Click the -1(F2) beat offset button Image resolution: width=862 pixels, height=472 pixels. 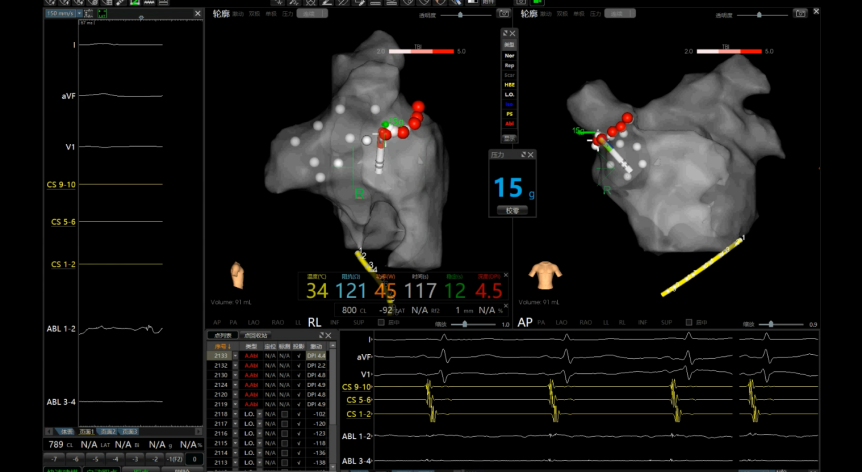click(x=174, y=459)
